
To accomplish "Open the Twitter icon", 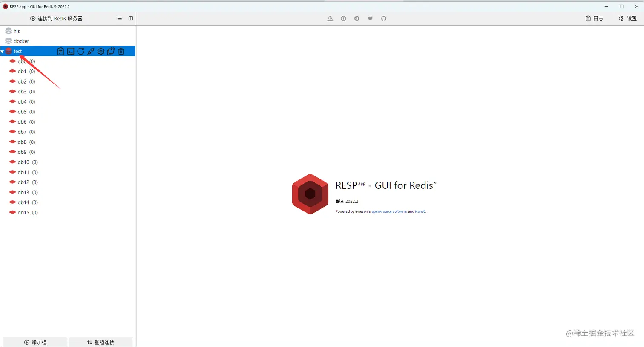I will pyautogui.click(x=370, y=18).
